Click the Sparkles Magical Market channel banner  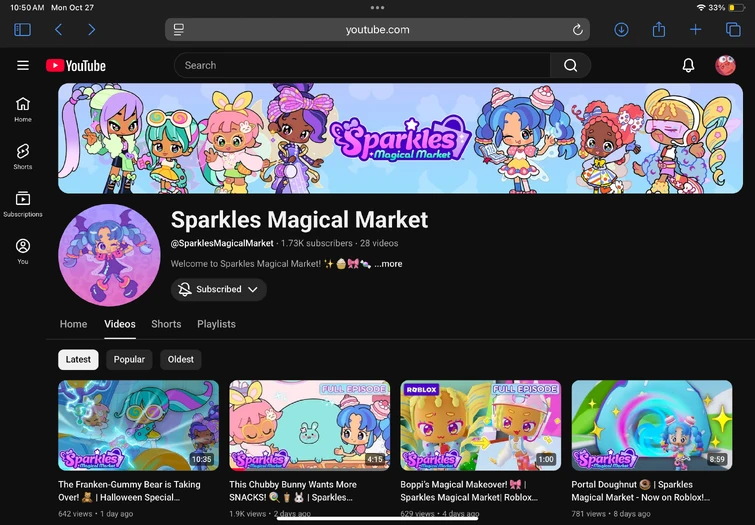[401, 138]
